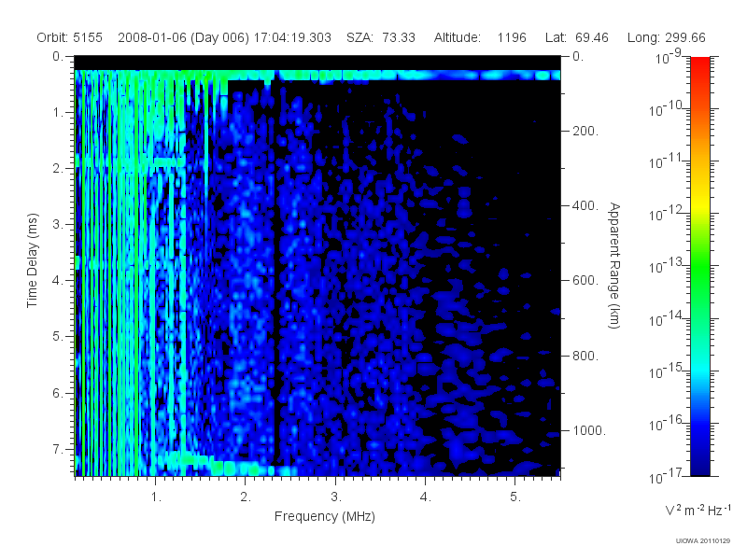Click the 'Frequency (MHz)' axis label

324,516
